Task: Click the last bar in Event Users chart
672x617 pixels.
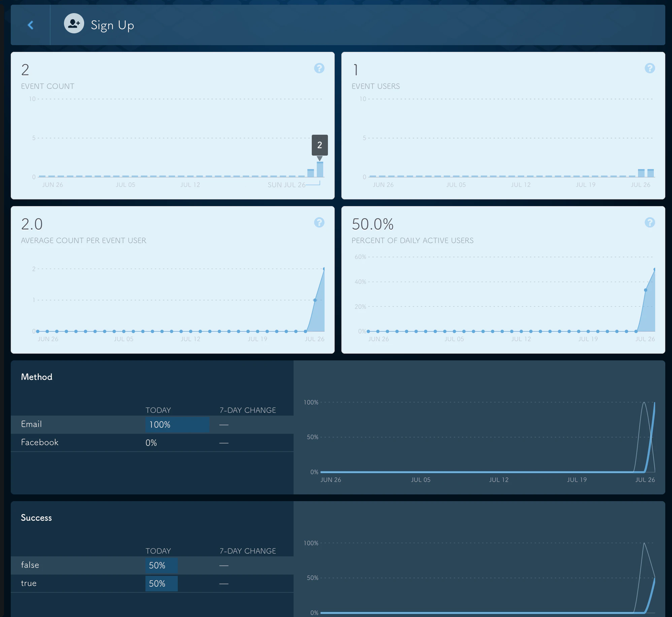Action: [651, 173]
